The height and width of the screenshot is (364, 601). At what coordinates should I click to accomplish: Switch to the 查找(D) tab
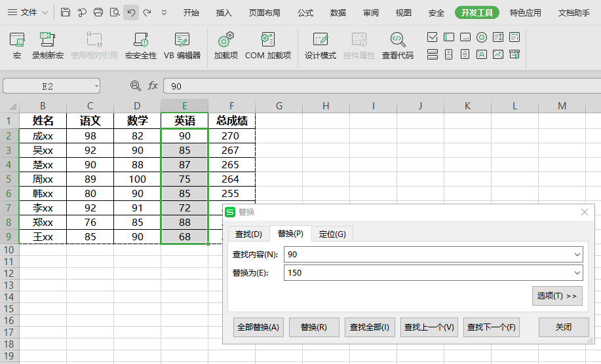(248, 234)
